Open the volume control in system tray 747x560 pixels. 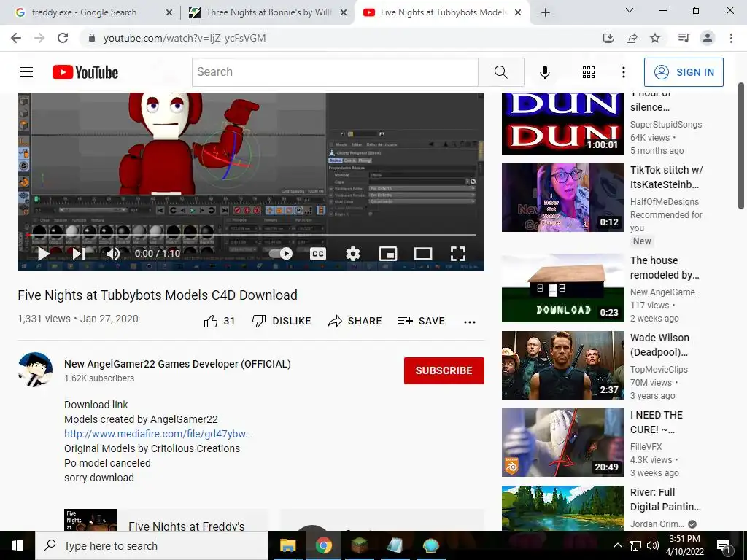(652, 545)
